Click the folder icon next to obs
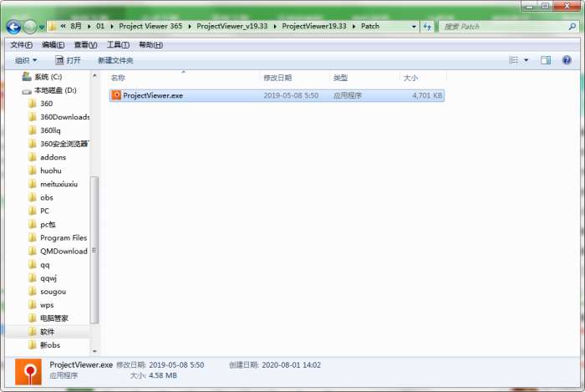 [x=33, y=198]
